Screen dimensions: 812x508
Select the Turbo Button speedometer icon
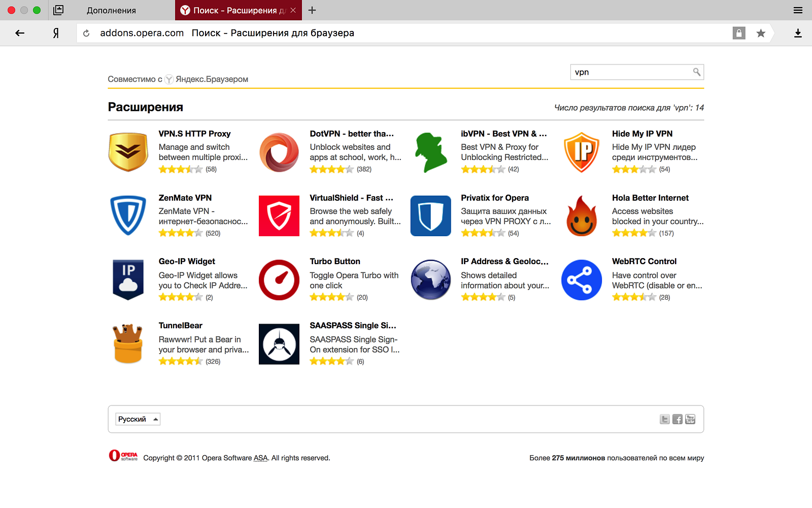(x=279, y=280)
